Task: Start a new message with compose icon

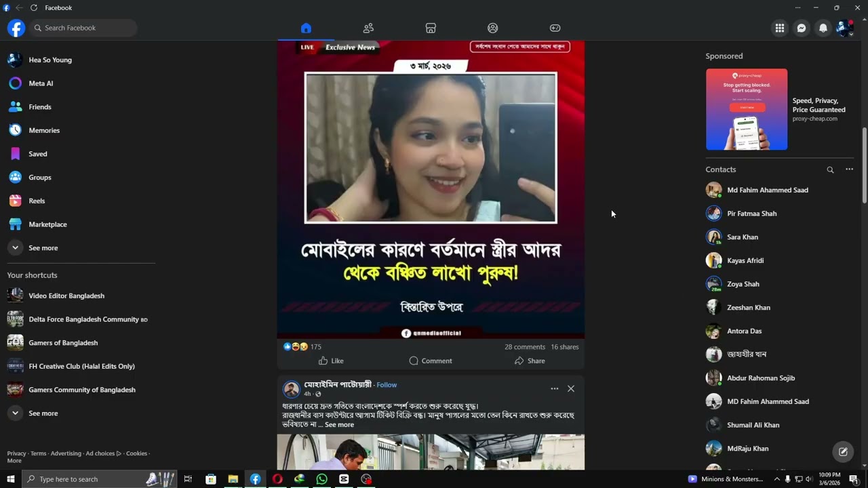Action: [x=843, y=451]
